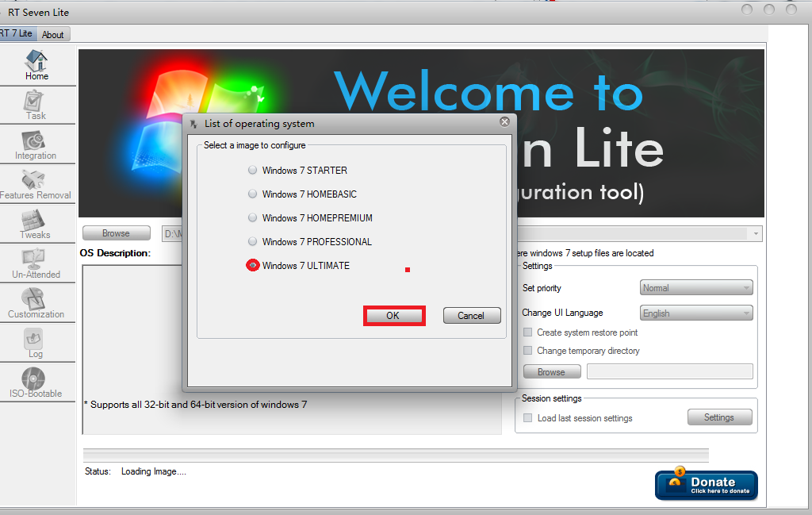Click the 'Loading Image....' status text
Screen dimensions: 812x515
point(153,471)
